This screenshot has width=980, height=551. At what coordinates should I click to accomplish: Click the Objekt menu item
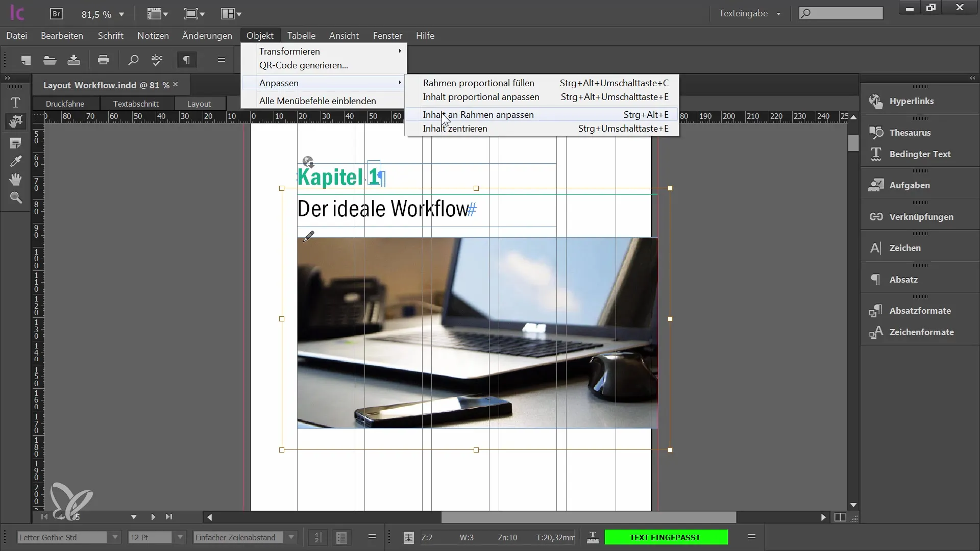coord(260,36)
